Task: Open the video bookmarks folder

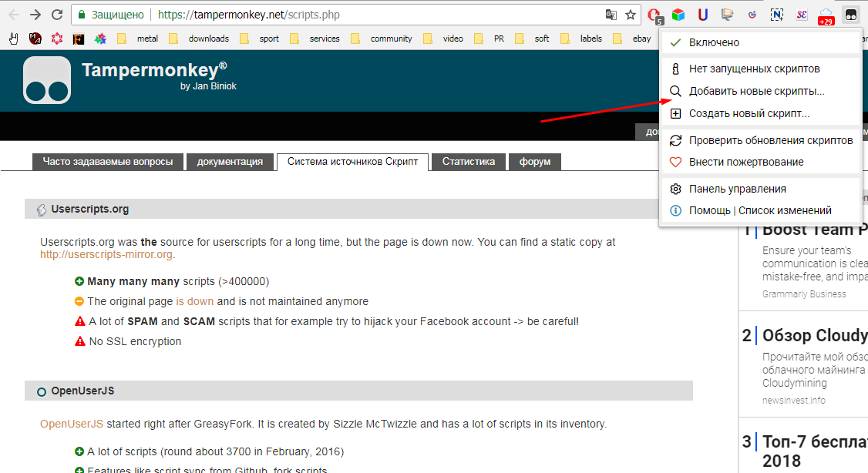Action: click(442, 39)
